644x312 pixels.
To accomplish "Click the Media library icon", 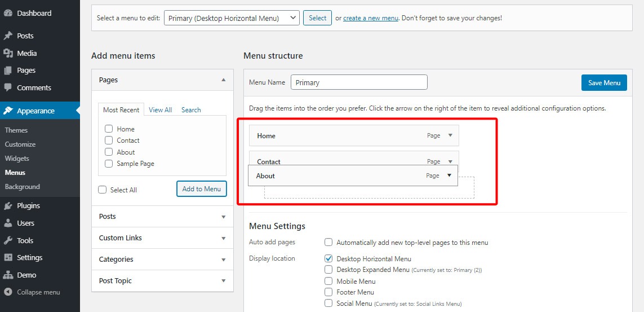I will click(x=8, y=53).
